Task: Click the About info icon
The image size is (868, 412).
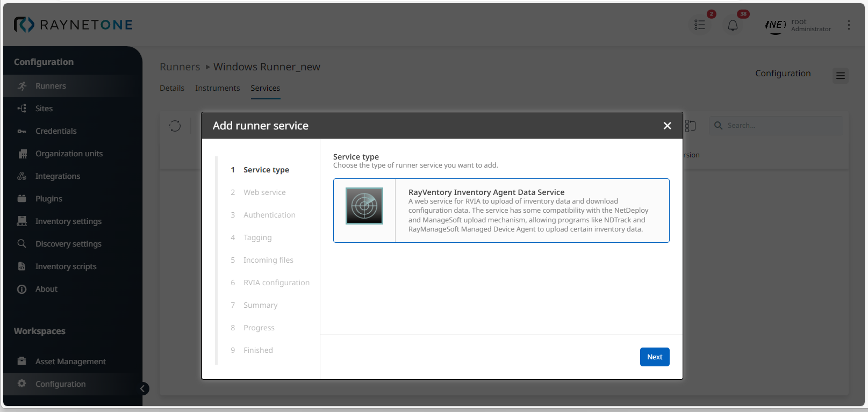Action: [x=22, y=289]
